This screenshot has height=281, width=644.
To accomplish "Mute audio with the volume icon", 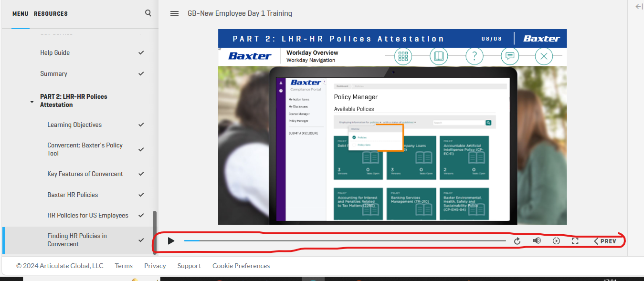I will pos(537,240).
